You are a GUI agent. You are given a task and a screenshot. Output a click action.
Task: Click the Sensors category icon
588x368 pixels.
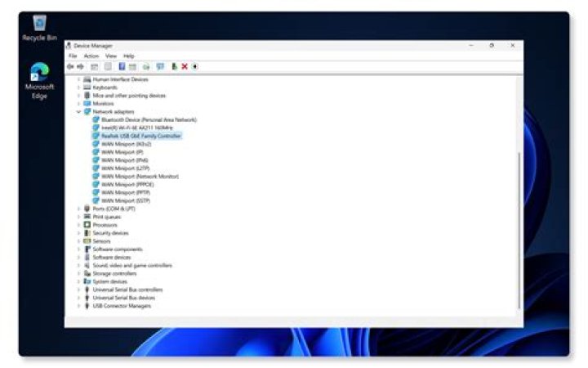click(x=87, y=240)
